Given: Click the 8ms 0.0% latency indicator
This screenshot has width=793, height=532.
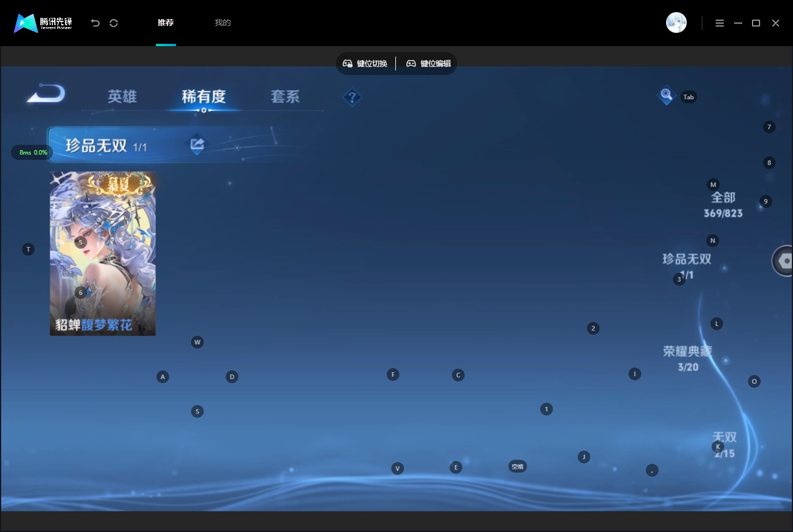Looking at the screenshot, I should [32, 152].
